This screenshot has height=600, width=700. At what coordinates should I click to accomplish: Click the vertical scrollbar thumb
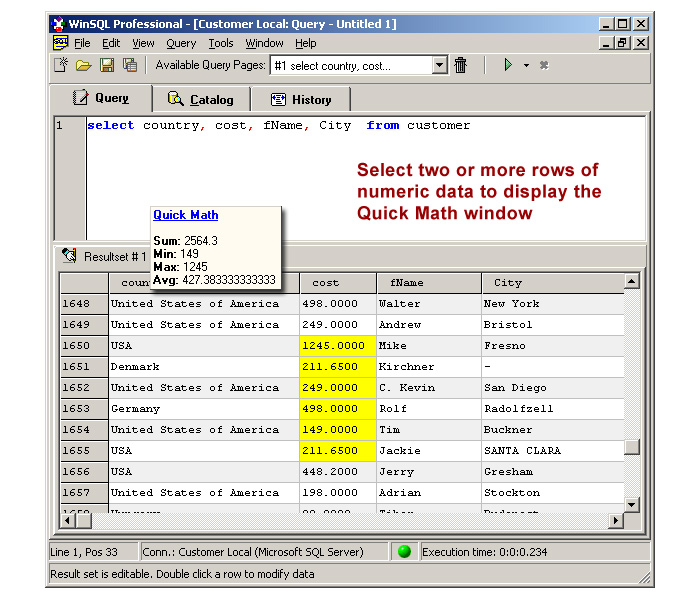pyautogui.click(x=631, y=447)
